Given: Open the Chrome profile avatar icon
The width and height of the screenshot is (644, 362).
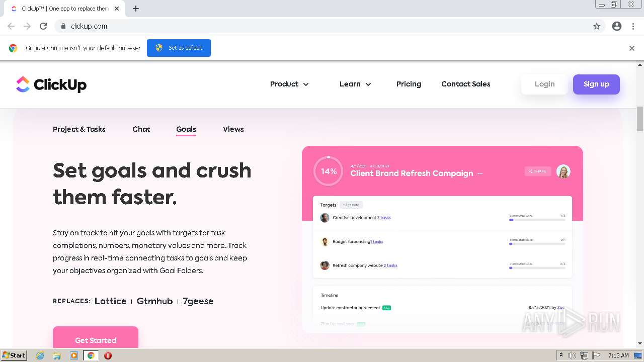Looking at the screenshot, I should tap(617, 26).
